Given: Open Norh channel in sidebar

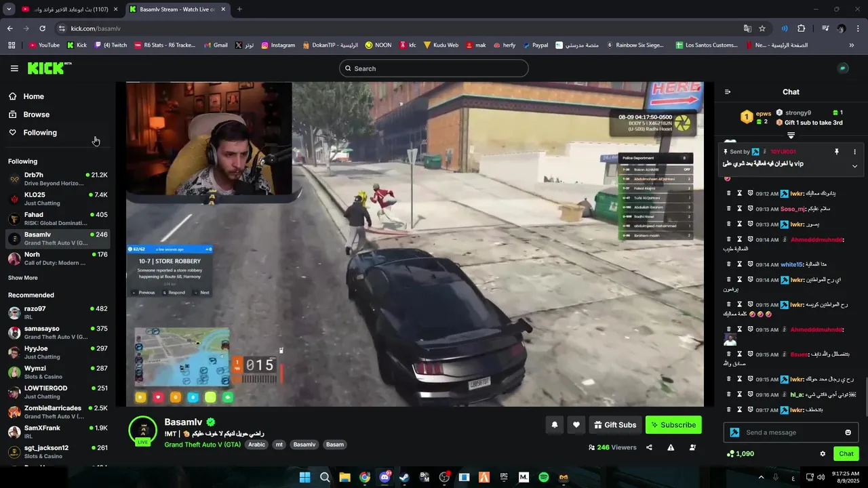Looking at the screenshot, I should [58, 258].
